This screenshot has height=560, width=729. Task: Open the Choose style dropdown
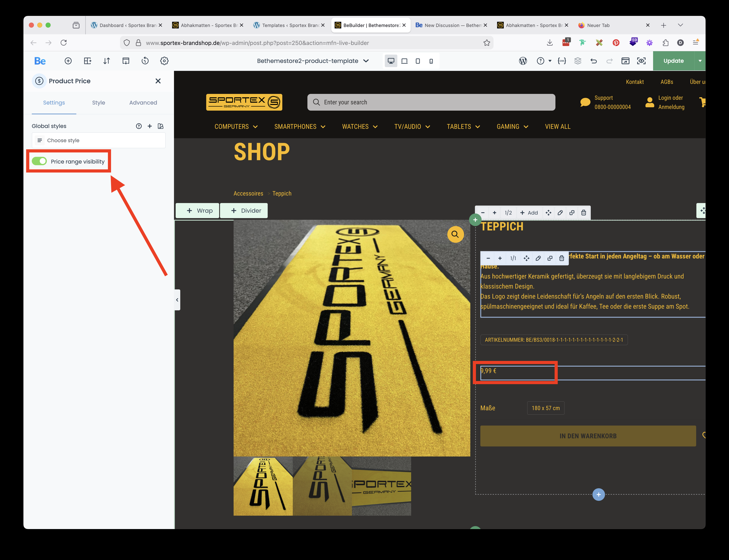[99, 140]
